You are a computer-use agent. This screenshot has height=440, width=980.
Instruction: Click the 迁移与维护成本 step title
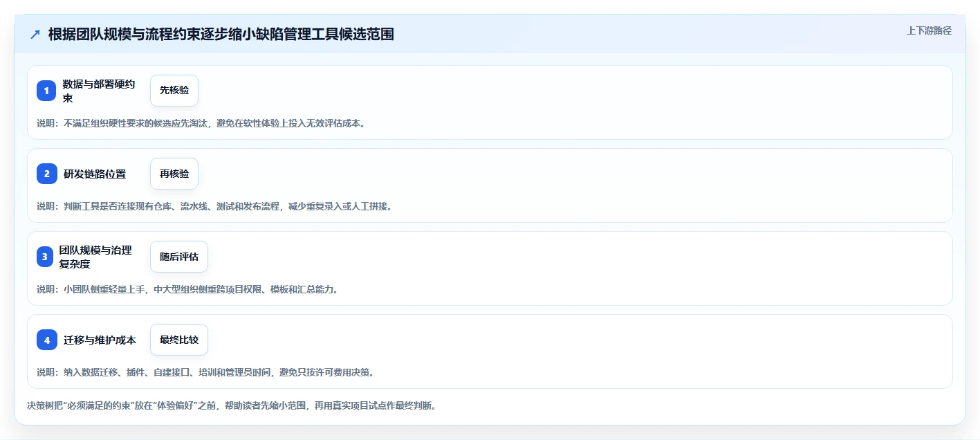tap(100, 340)
